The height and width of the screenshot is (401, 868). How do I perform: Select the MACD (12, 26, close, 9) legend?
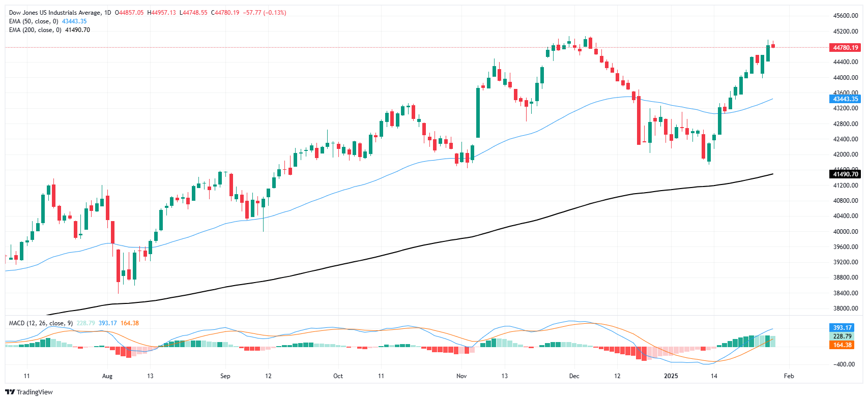pos(41,323)
